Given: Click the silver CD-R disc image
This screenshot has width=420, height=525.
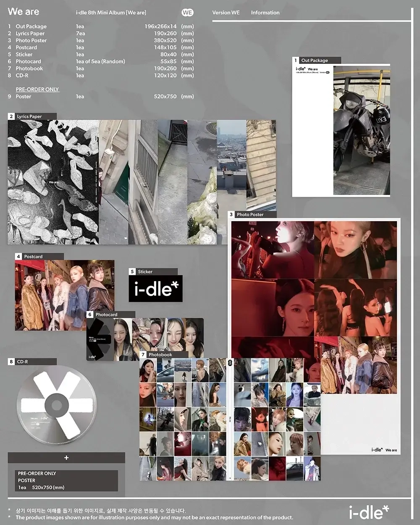Looking at the screenshot, I should pos(57,405).
